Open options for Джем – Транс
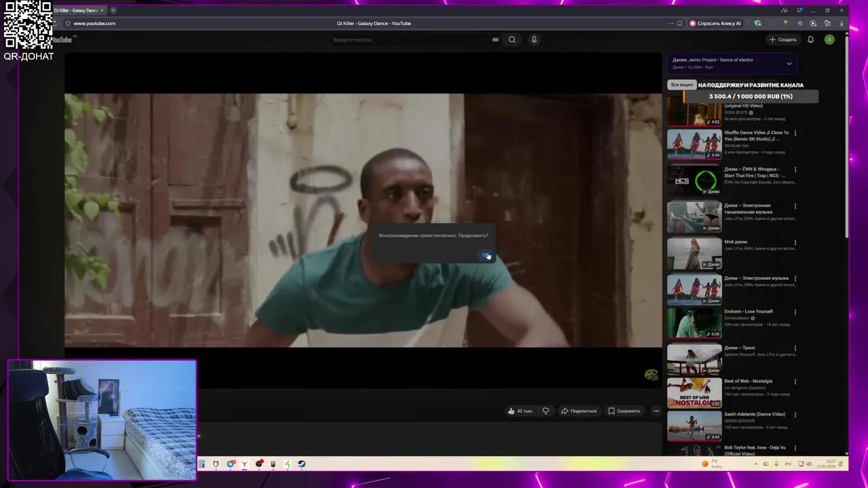 (x=795, y=348)
